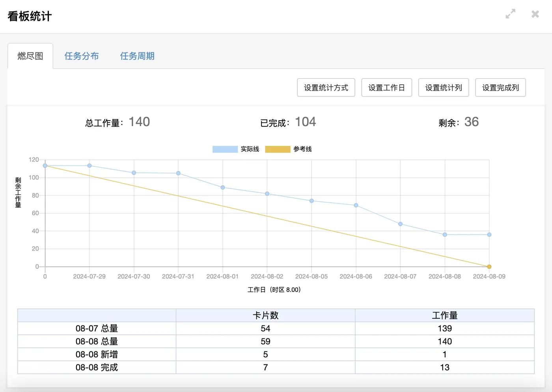Click the 工作量 column header
552x392 pixels.
point(445,315)
